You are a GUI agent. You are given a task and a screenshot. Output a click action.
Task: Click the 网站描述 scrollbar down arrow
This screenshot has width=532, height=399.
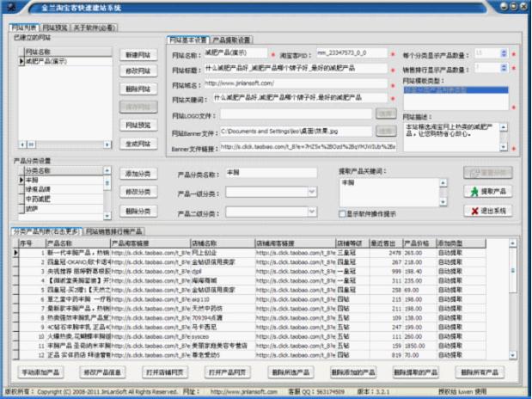[x=504, y=147]
